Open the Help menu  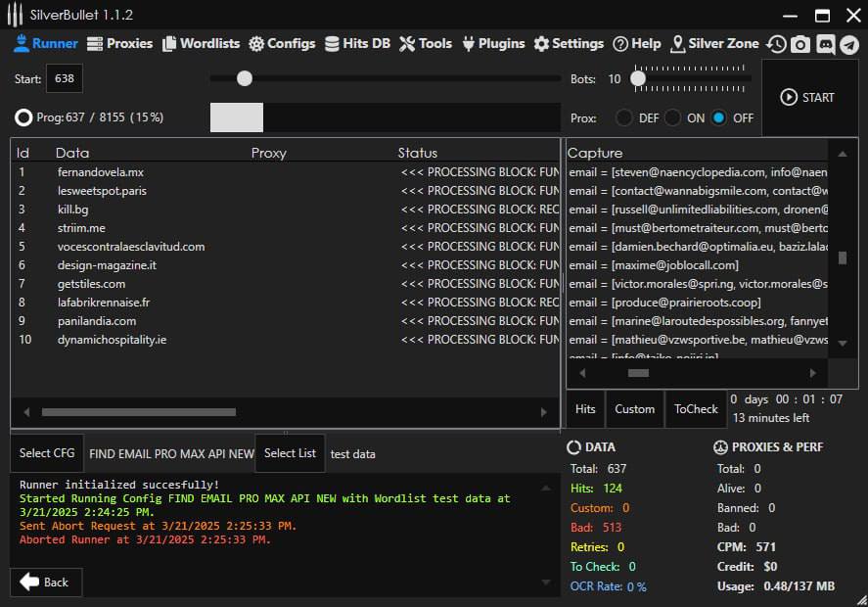637,43
